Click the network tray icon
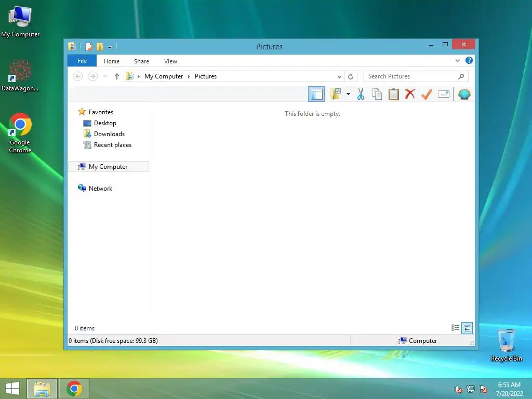The image size is (532, 399). click(x=471, y=389)
